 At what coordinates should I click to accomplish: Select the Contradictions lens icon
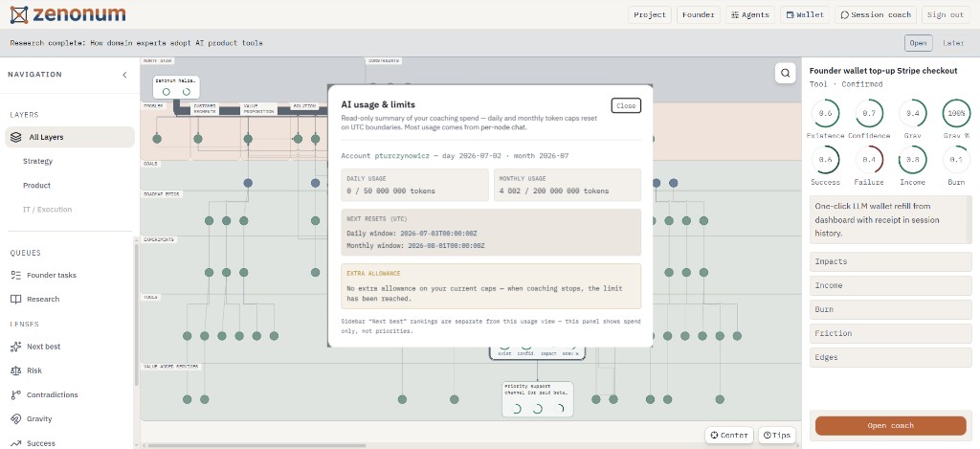(16, 394)
